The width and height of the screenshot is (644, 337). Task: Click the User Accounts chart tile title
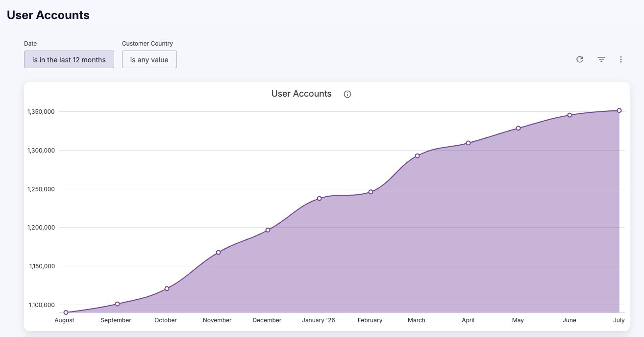point(301,94)
